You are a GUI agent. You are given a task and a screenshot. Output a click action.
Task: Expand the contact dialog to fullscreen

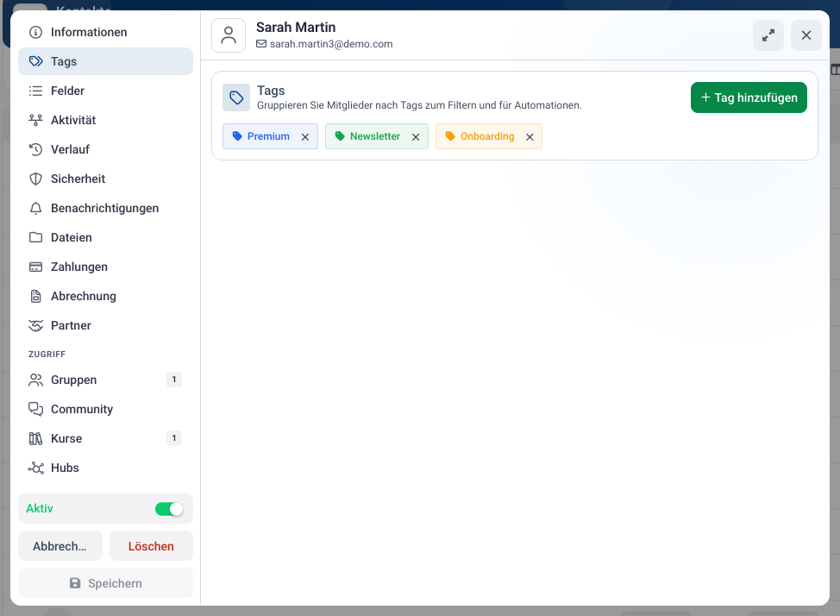[768, 35]
